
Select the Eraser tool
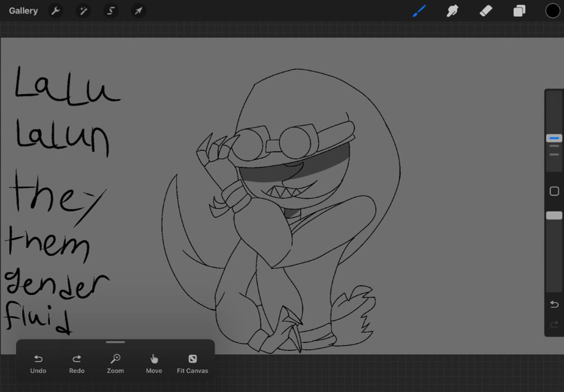tap(486, 11)
